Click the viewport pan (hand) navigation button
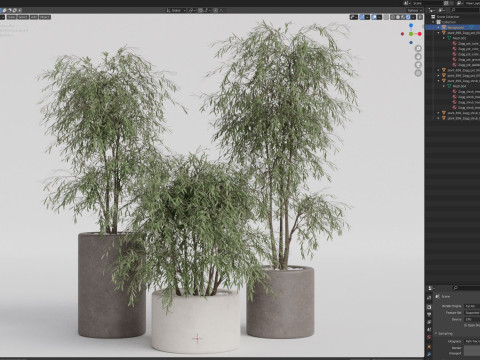 coord(418,57)
